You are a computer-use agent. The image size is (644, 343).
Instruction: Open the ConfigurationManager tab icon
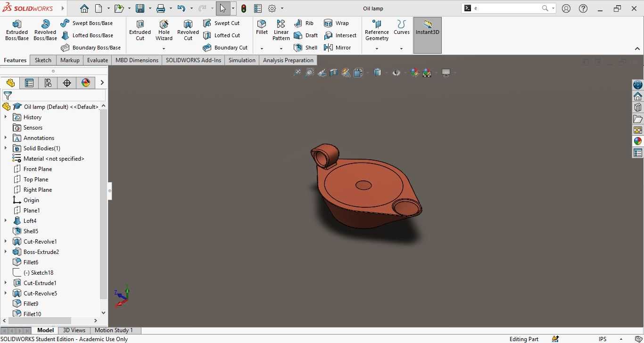(48, 83)
